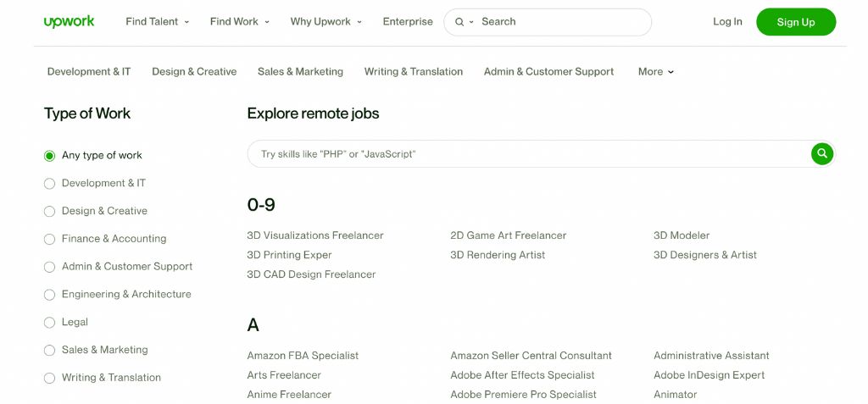Screen dimensions: 868x404
Task: Expand the Why Upwork menu
Action: click(x=325, y=22)
